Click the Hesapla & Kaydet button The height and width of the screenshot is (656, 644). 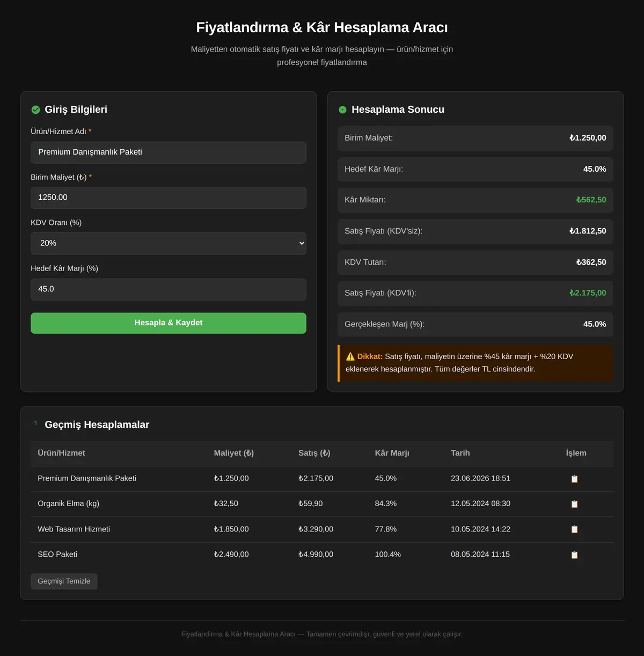pyautogui.click(x=169, y=323)
